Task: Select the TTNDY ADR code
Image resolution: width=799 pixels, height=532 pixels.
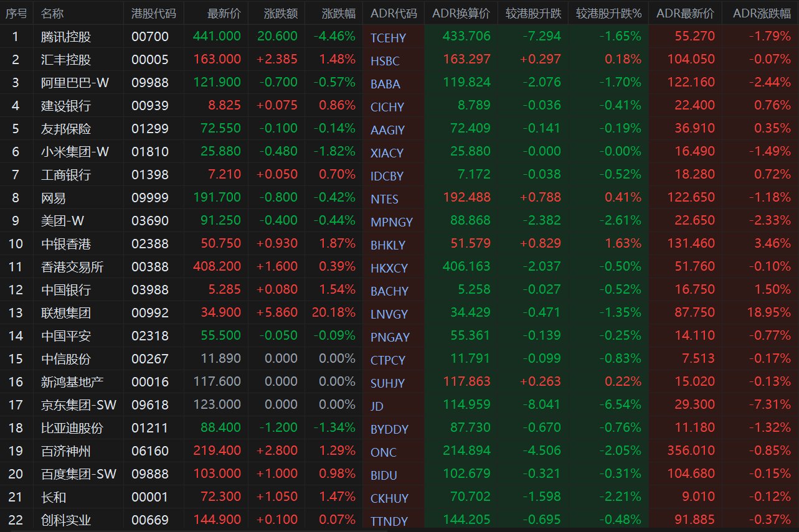Action: pyautogui.click(x=389, y=521)
